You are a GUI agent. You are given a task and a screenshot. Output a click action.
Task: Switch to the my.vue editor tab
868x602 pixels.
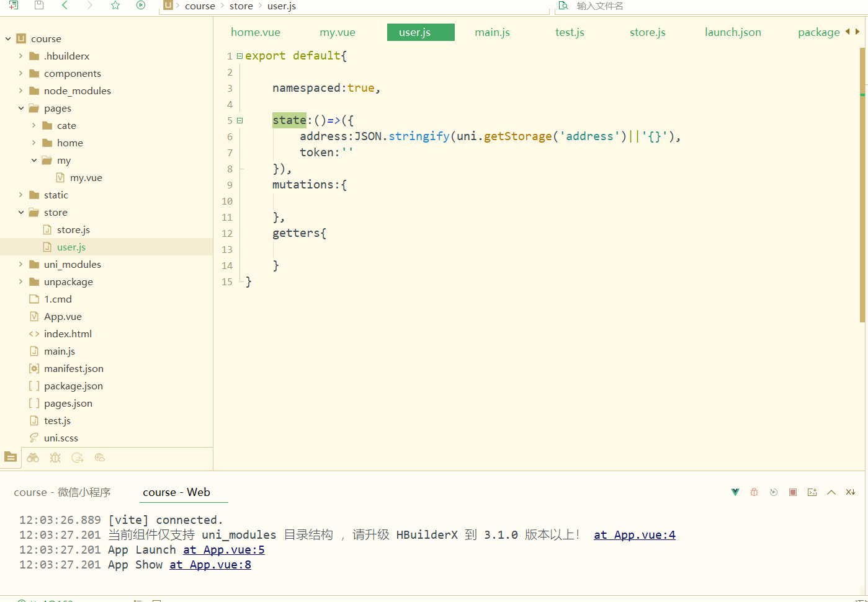(338, 32)
